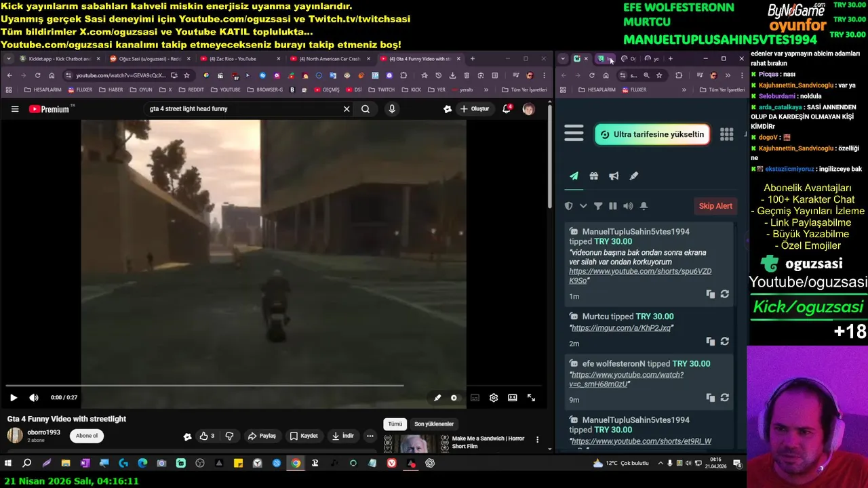Screen dimensions: 868x488
Task: Select the Son yüklenenler chip
Action: [434, 424]
